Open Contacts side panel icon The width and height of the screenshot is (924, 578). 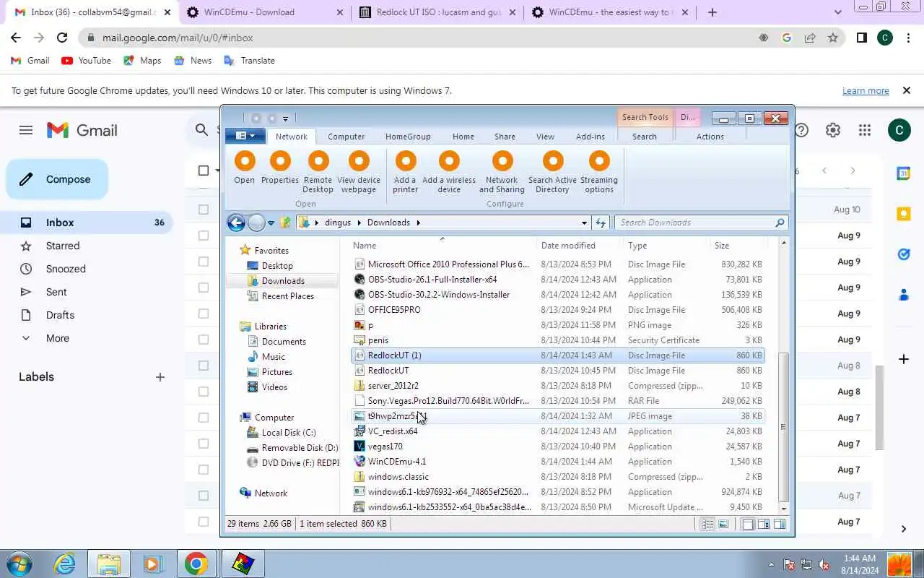[904, 295]
